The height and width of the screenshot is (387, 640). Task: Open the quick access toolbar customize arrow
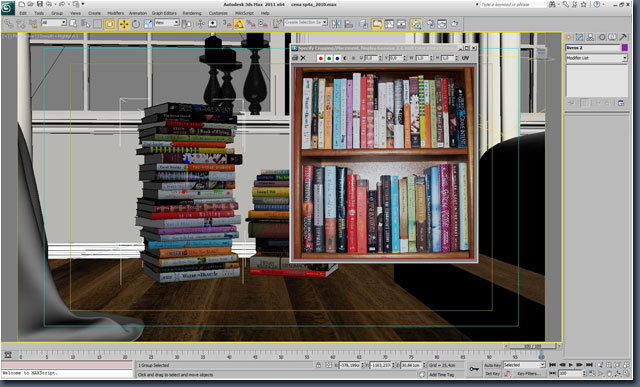[x=83, y=4]
